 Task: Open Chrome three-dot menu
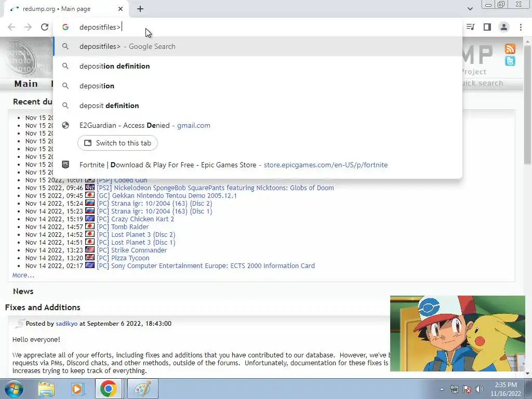click(x=521, y=27)
